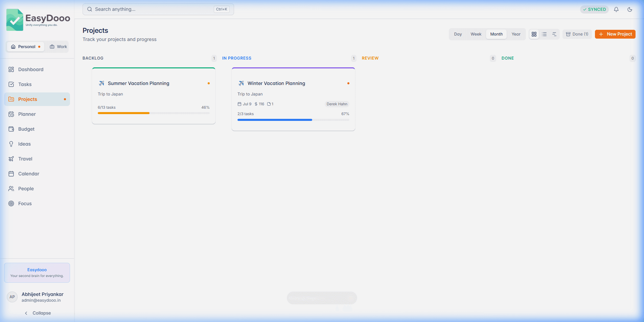Open Travel page
Viewport: 644px width, 322px height.
pyautogui.click(x=37, y=159)
